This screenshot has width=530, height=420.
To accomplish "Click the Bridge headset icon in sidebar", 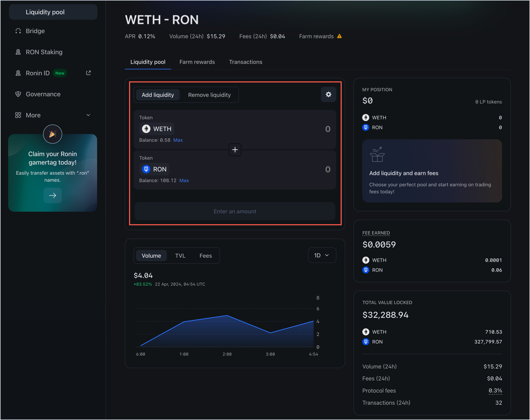I will click(18, 31).
